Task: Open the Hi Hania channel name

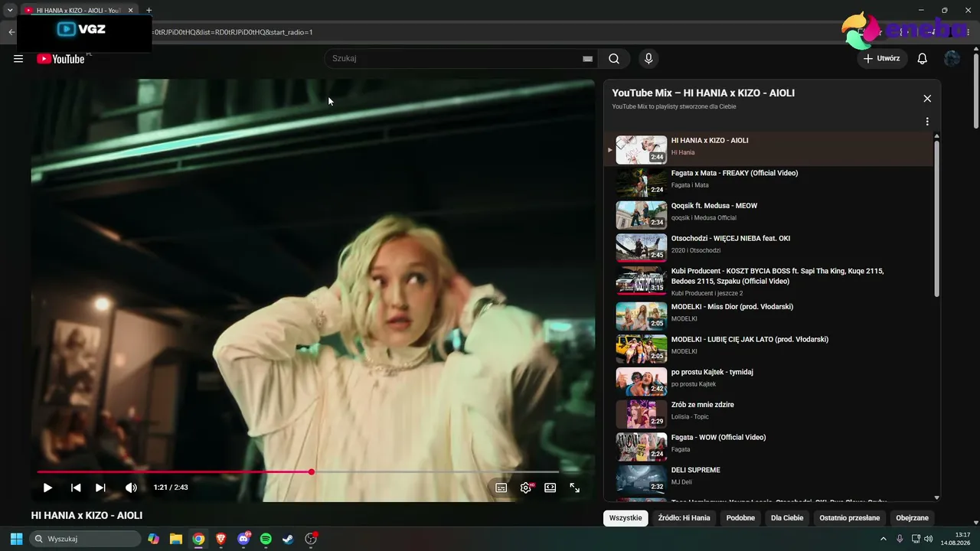Action: pos(683,152)
